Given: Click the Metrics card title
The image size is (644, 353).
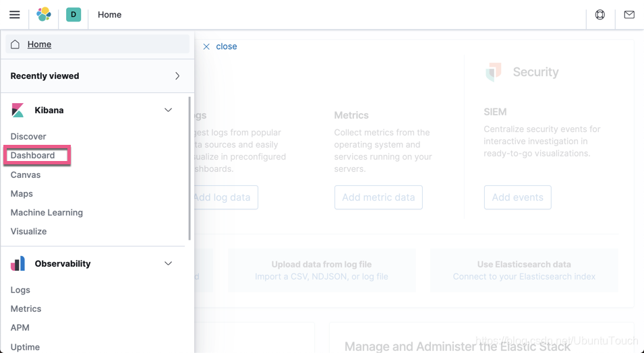Looking at the screenshot, I should 351,115.
